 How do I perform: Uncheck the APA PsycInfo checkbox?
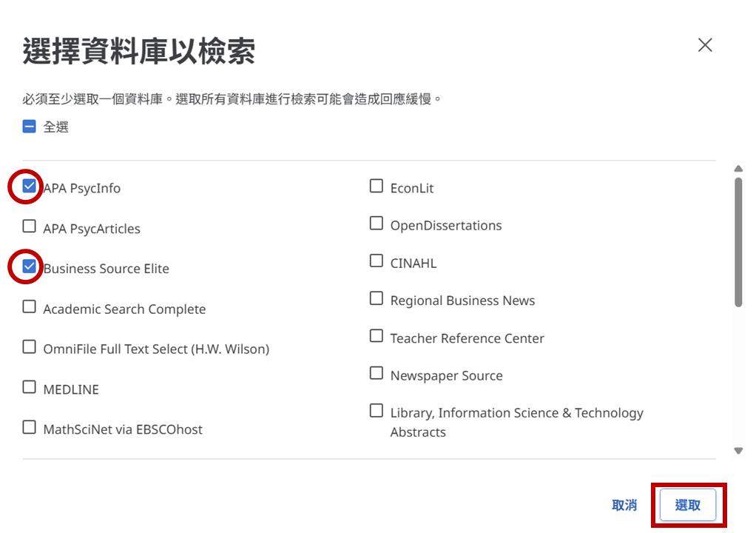[x=30, y=187]
